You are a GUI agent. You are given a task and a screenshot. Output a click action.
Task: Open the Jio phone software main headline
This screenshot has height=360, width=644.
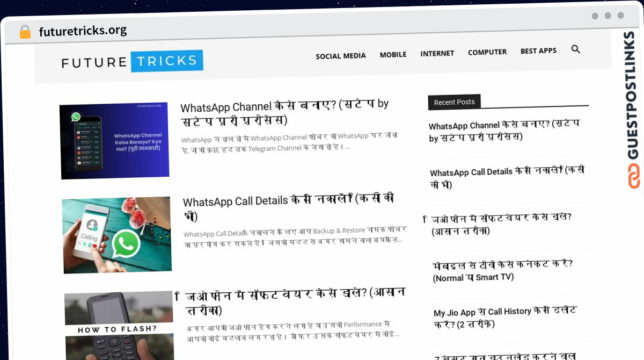click(290, 302)
